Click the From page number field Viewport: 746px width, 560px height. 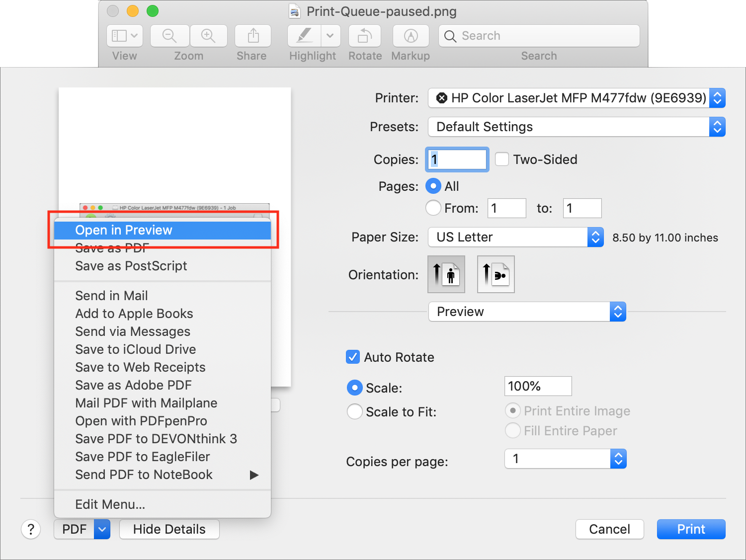507,208
